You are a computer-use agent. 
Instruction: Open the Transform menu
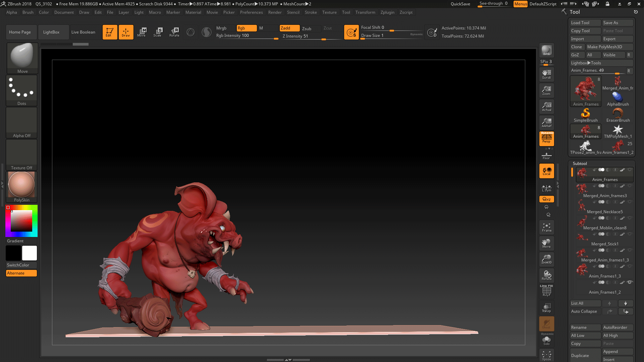tap(365, 12)
